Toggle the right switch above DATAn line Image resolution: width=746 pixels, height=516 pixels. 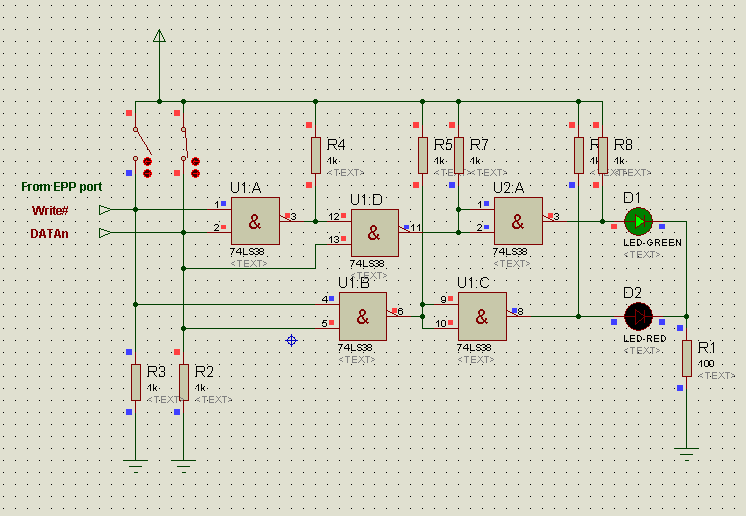point(187,144)
